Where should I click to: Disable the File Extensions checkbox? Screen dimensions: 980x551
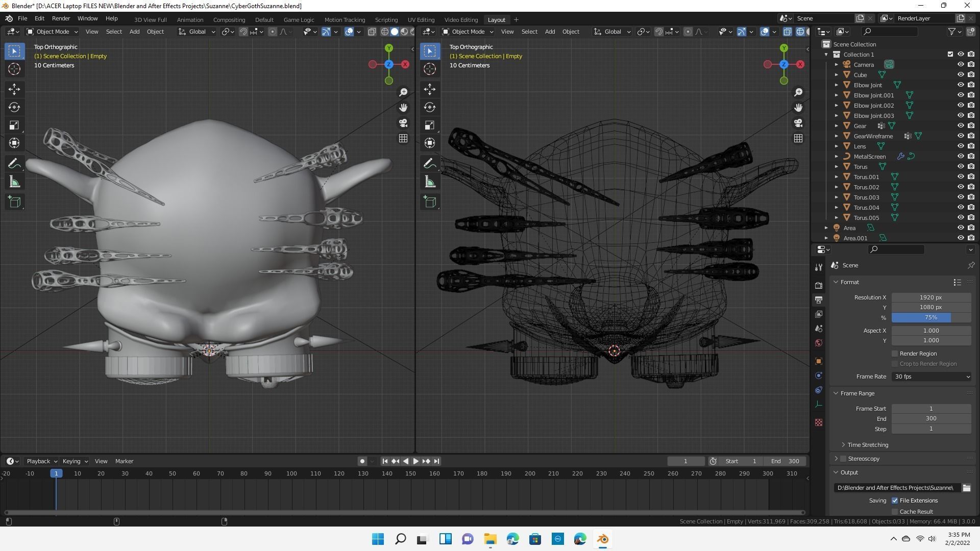[895, 500]
